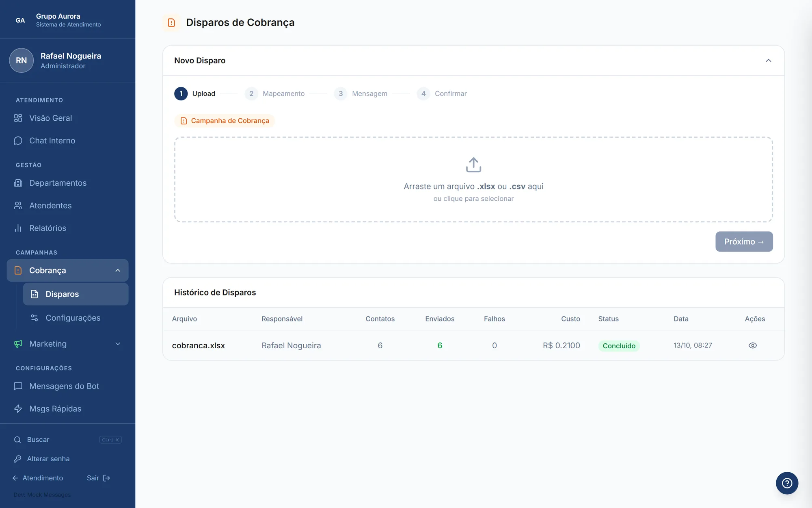
Task: Select step 1 Upload
Action: coord(195,93)
